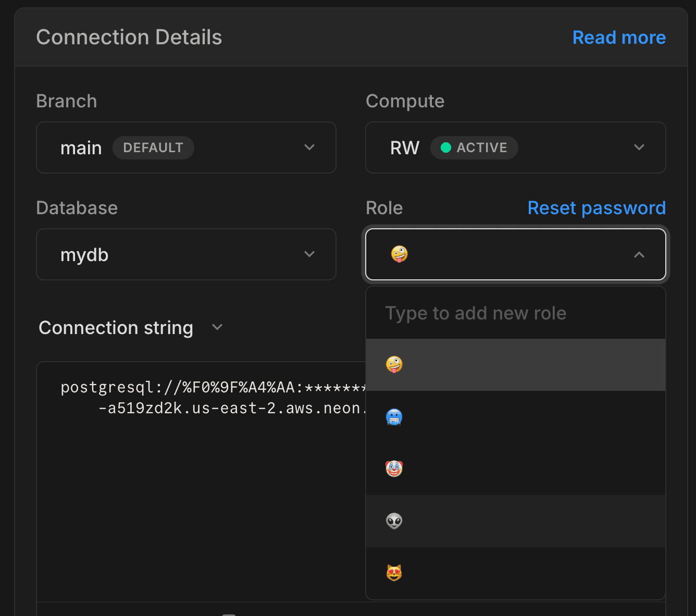Click the DEFAULT badge next to main branch
The height and width of the screenshot is (616, 696).
click(x=153, y=147)
